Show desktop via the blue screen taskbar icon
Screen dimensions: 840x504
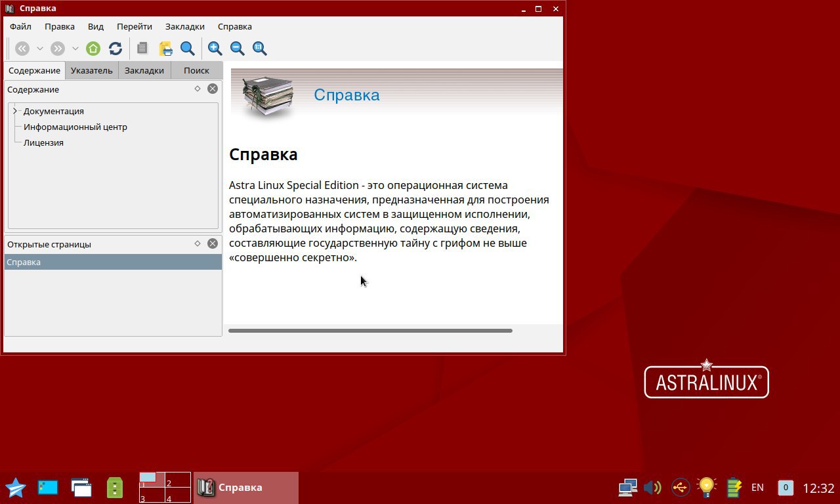[48, 488]
